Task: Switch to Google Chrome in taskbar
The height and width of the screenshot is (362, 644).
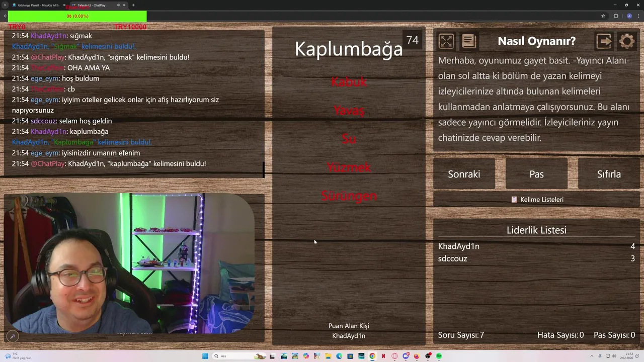Action: [372, 356]
